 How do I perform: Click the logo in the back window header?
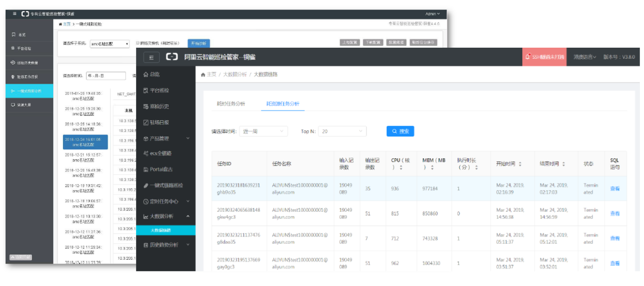tap(25, 14)
